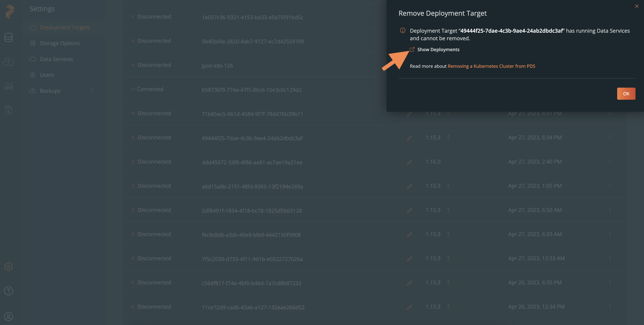Viewport: 644px width, 325px height.
Task: Click upgrade arrow for target 7f5c2030
Action: pyautogui.click(x=449, y=258)
